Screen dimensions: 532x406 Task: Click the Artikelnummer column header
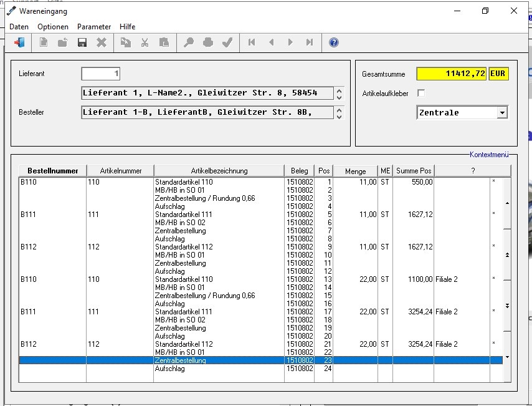[120, 171]
